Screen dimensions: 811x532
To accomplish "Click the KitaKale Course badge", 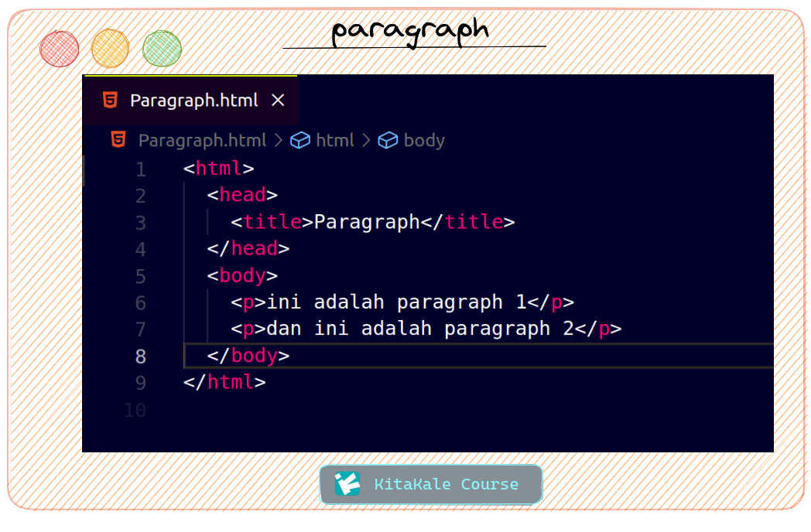I will (x=431, y=484).
